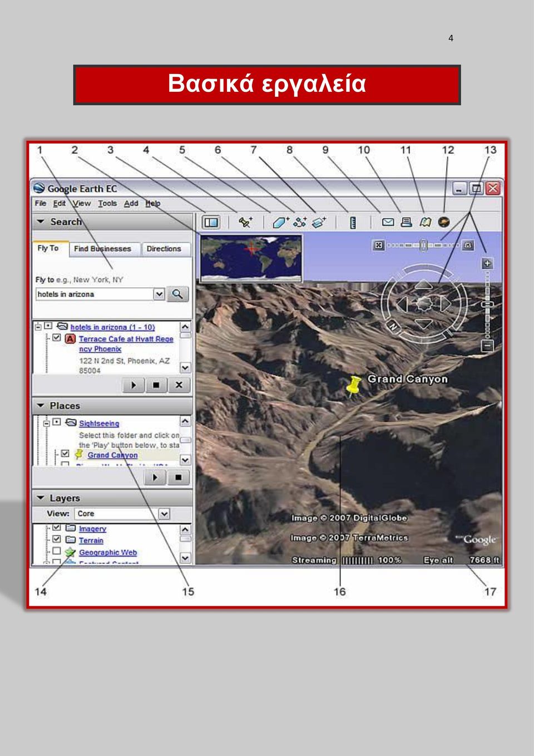Click the overview world map thumbnail
Image resolution: width=534 pixels, height=756 pixels.
tap(251, 258)
